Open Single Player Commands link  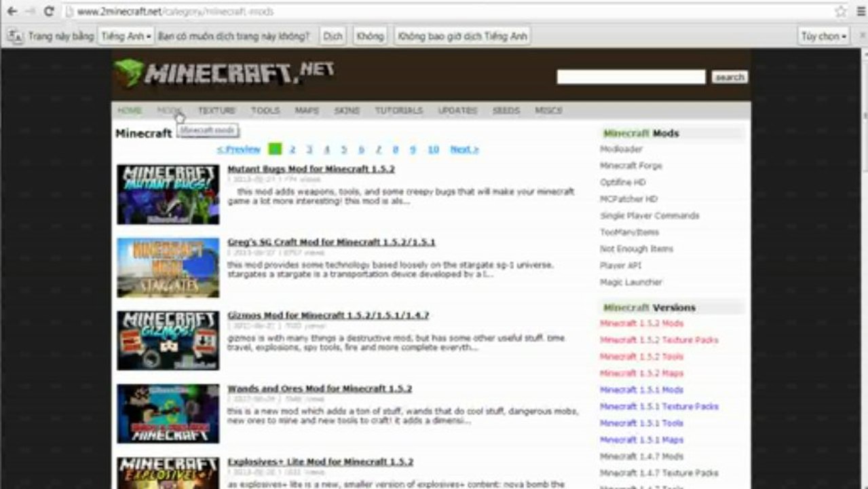point(649,216)
